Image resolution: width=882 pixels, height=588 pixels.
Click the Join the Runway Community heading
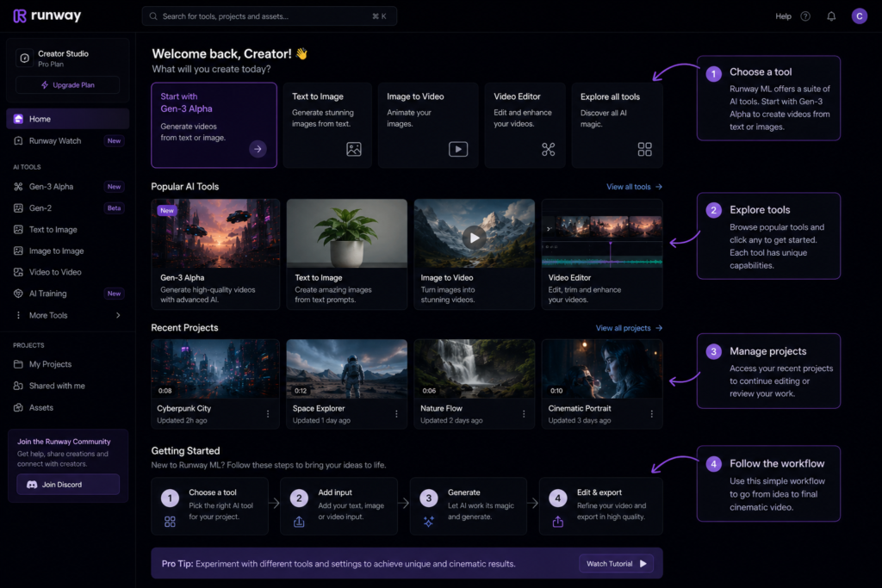[x=64, y=442]
